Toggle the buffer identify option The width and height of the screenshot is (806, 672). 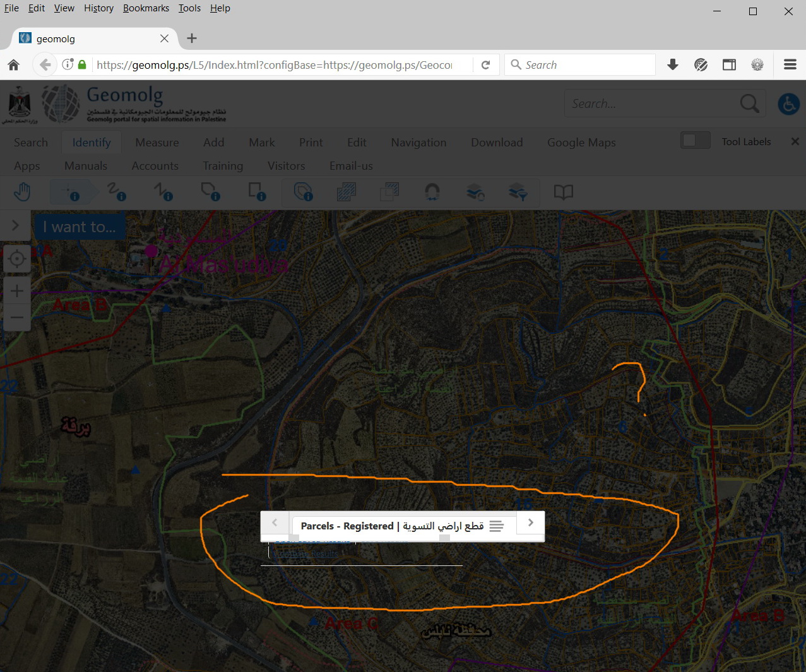[x=304, y=192]
